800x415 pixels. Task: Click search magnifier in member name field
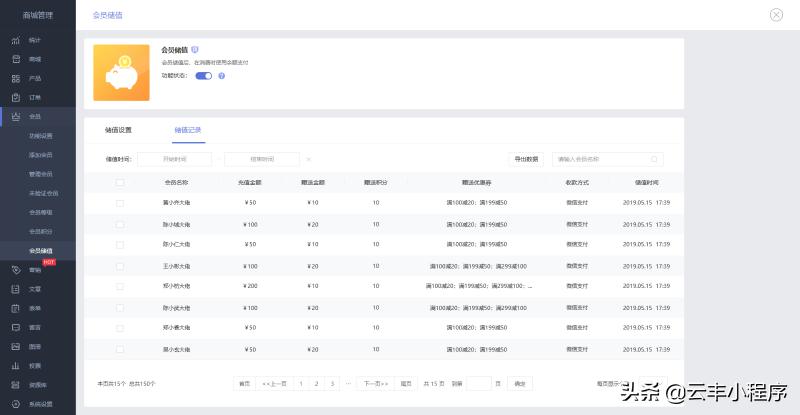(x=654, y=159)
